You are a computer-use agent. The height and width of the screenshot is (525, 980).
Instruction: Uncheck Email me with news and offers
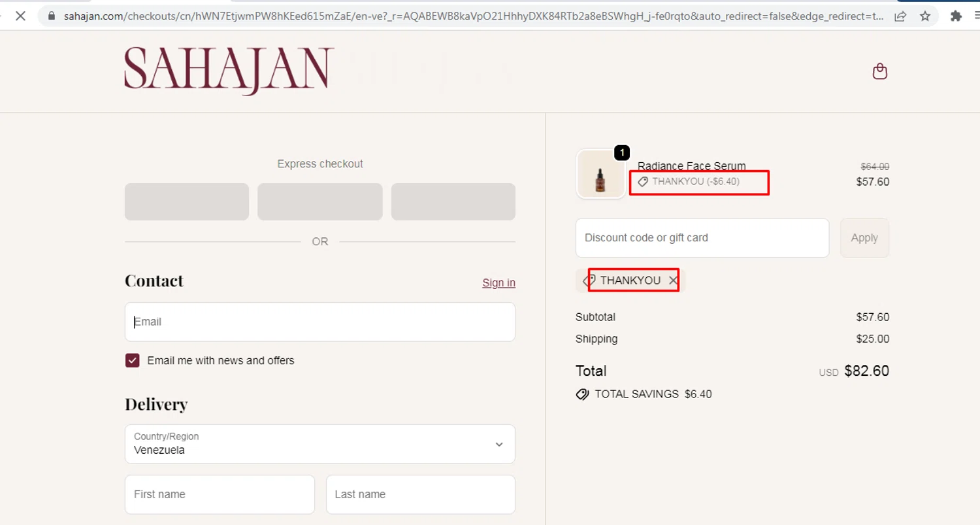(133, 360)
